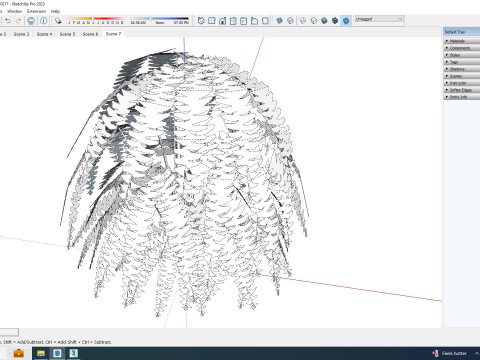Toggle X-Ray face style
Image resolution: width=480 pixels, height=360 pixels.
pos(280,21)
